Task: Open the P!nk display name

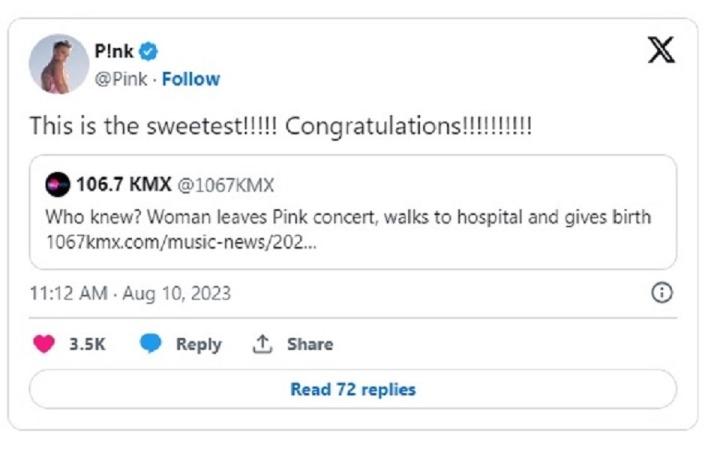Action: [x=119, y=51]
